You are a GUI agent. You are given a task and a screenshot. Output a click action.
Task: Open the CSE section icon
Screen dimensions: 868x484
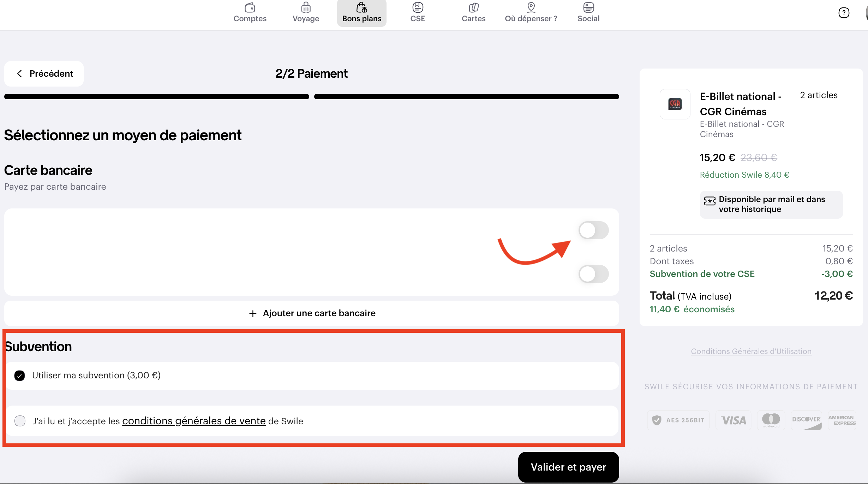click(x=418, y=7)
